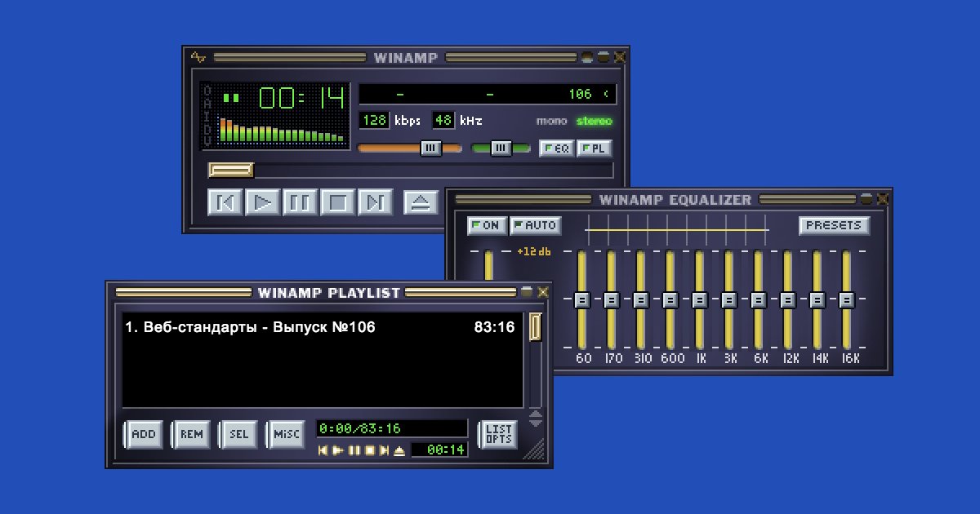Viewport: 980px width, 514px height.
Task: Click the main window volume slider handle
Action: coord(430,148)
